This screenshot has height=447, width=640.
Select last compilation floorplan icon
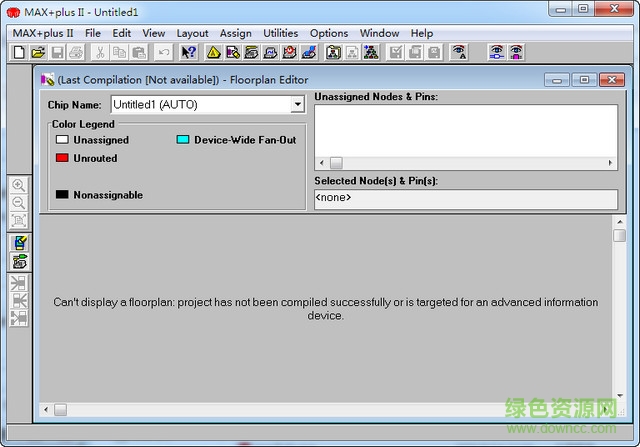coord(18,261)
